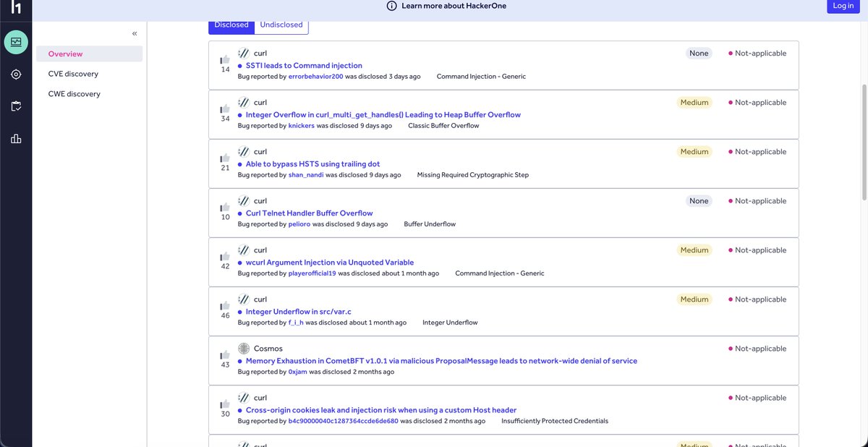Upvote the Curl Telnet Handler Buffer Overflow report
Viewport: 868px width, 447px height.
coord(225,207)
